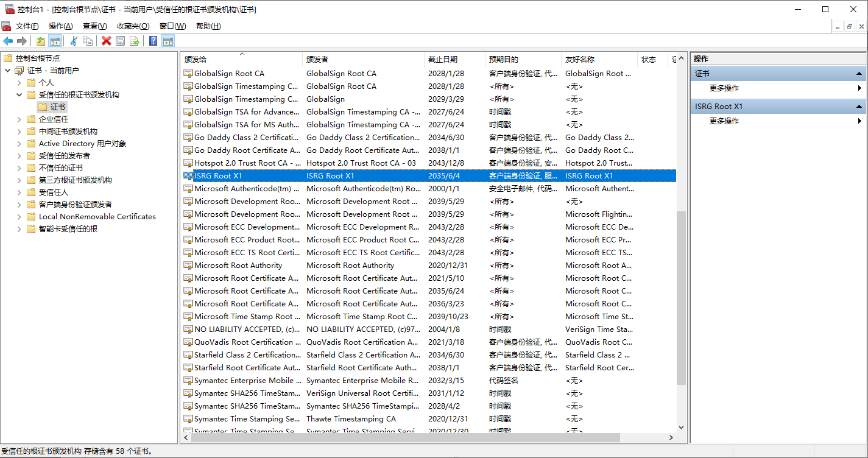This screenshot has height=458, width=868.
Task: Sort by 预期目的 column header
Action: [523, 59]
